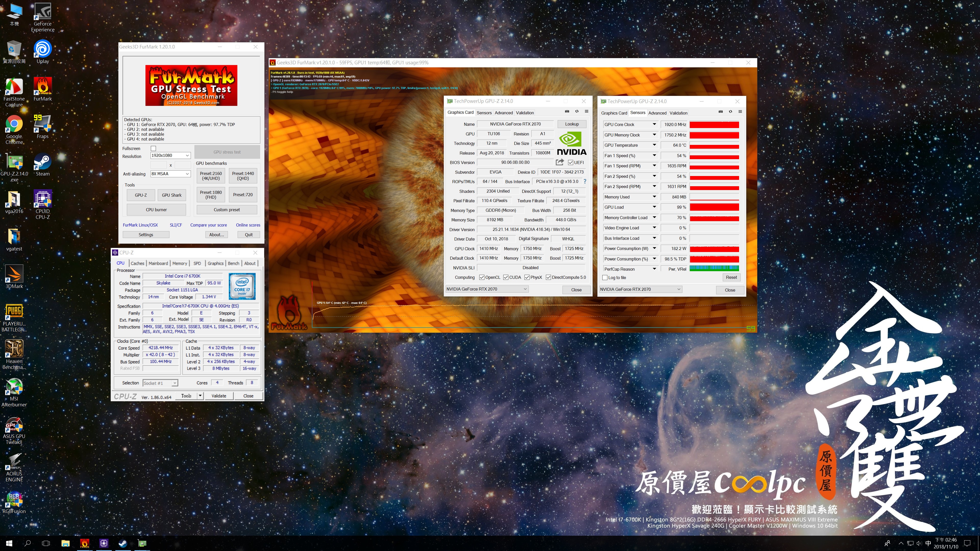Open ASUS GPU TweakII desktop icon
Screen dimensions: 980x551
14,430
